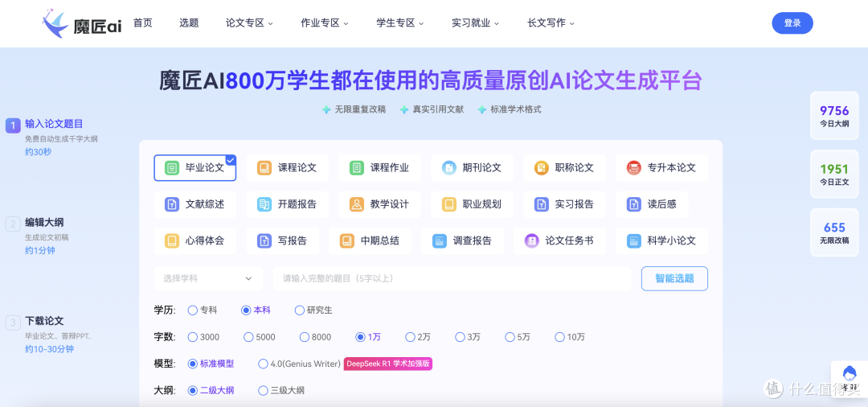The image size is (868, 407).
Task: Select the 中期总结 icon
Action: point(348,240)
